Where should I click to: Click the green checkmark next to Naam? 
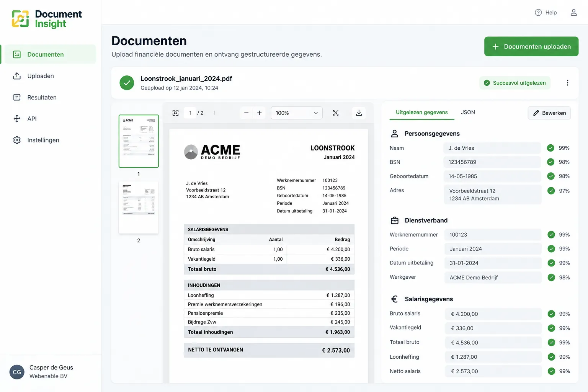point(550,148)
